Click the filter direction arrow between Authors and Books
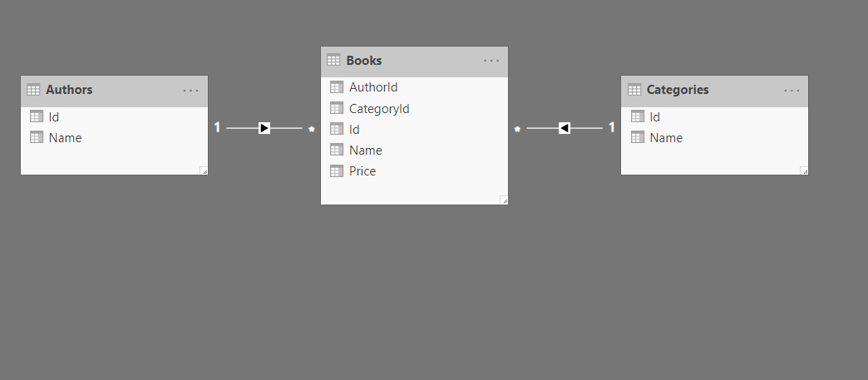This screenshot has width=868, height=380. point(264,128)
